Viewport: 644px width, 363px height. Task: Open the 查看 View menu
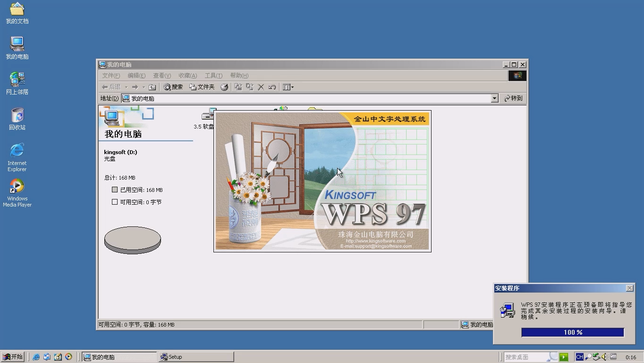[162, 76]
